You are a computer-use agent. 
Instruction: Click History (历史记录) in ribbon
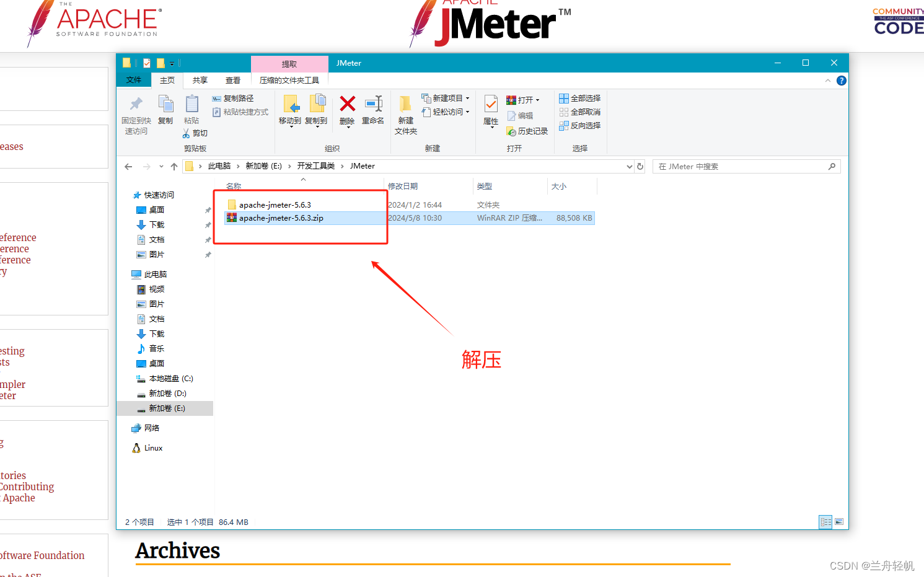tap(527, 131)
